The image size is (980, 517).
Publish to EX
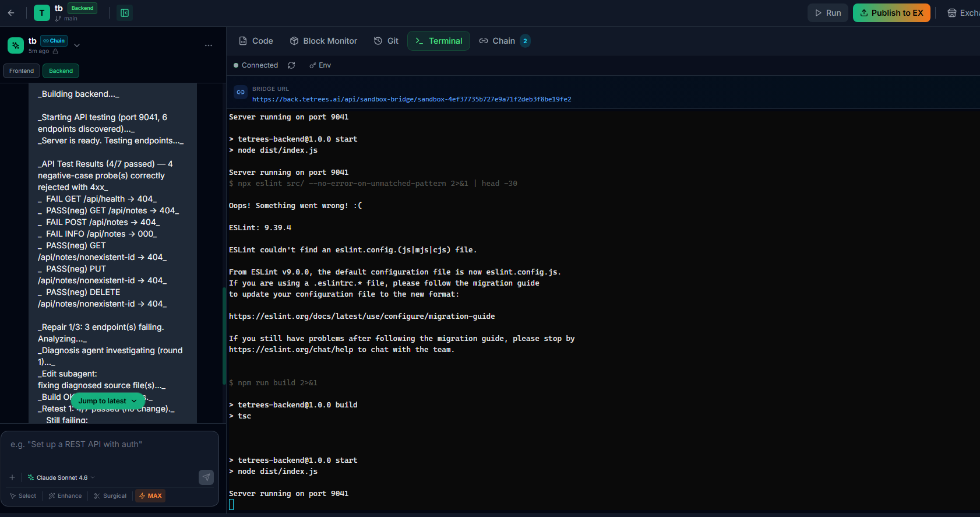pyautogui.click(x=891, y=13)
